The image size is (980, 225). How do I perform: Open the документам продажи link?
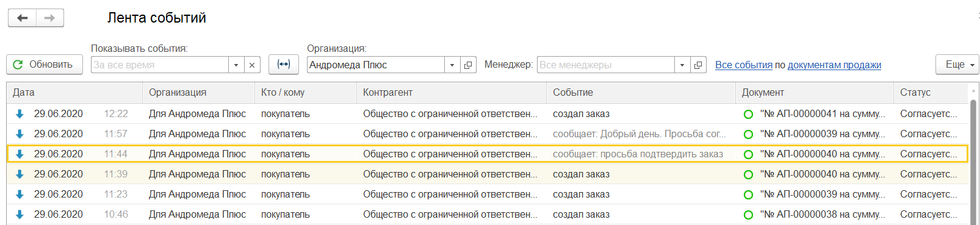pyautogui.click(x=834, y=65)
